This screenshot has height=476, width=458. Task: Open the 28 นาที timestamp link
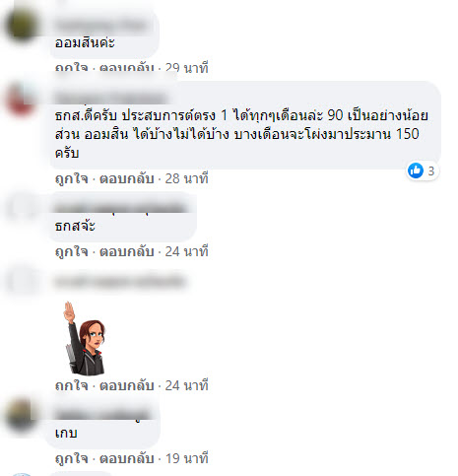click(186, 178)
